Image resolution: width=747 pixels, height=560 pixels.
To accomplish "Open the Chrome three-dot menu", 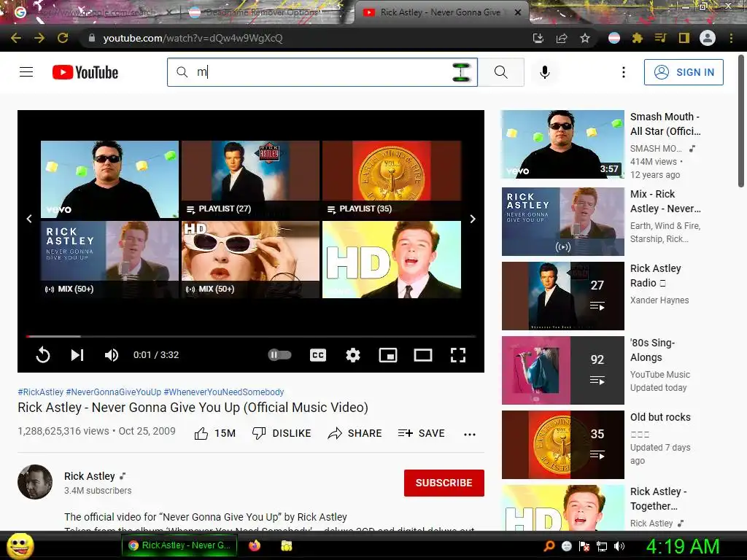I will coord(731,38).
